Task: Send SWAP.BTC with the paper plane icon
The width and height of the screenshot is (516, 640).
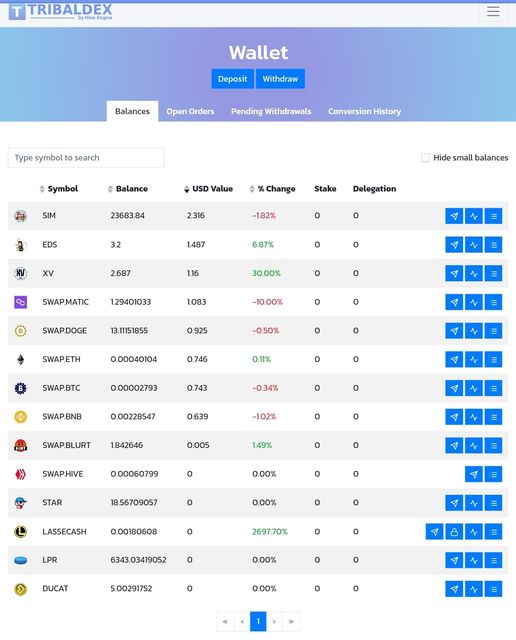Action: [454, 388]
